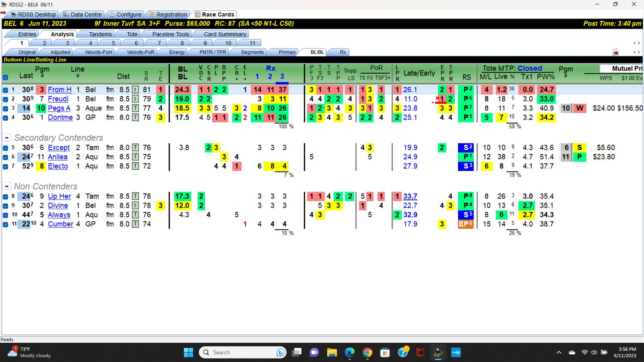Open Task View from the taskbar
Viewport: 644px width, 362px height.
297,353
